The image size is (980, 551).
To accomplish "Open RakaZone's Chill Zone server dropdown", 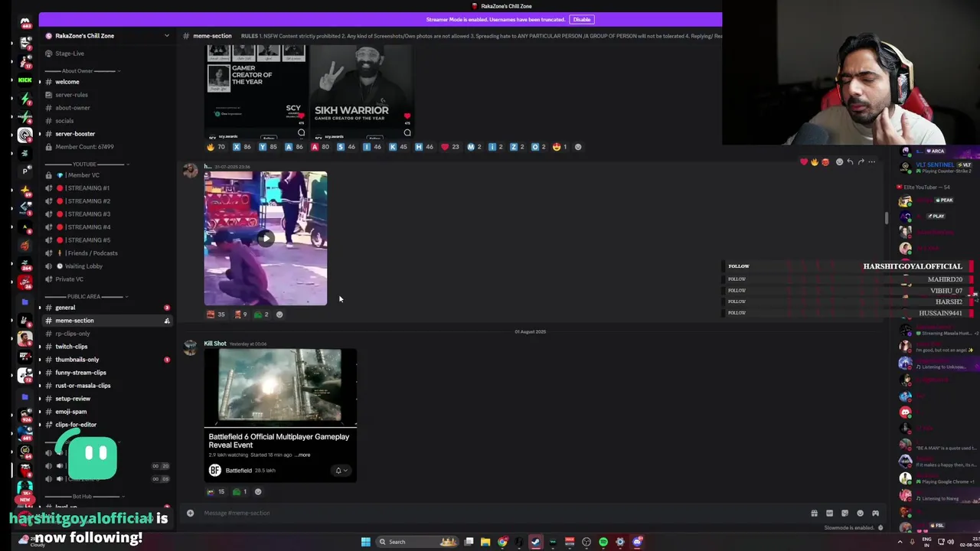I will [167, 36].
